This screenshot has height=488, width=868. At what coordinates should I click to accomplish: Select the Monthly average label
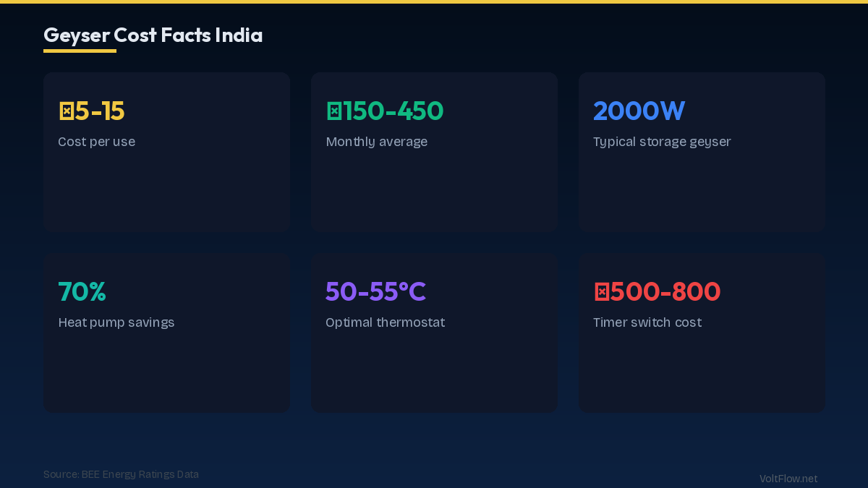[376, 142]
